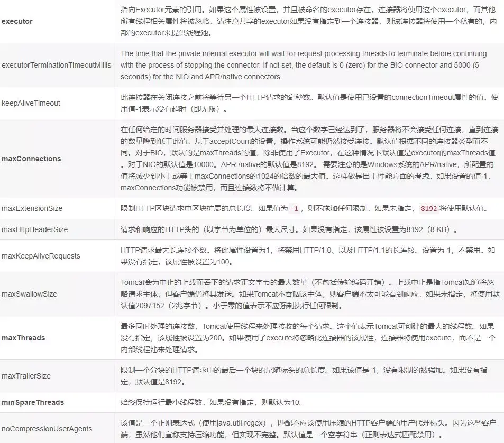Click the keepAliveTimeout attribute name

[x=31, y=103]
